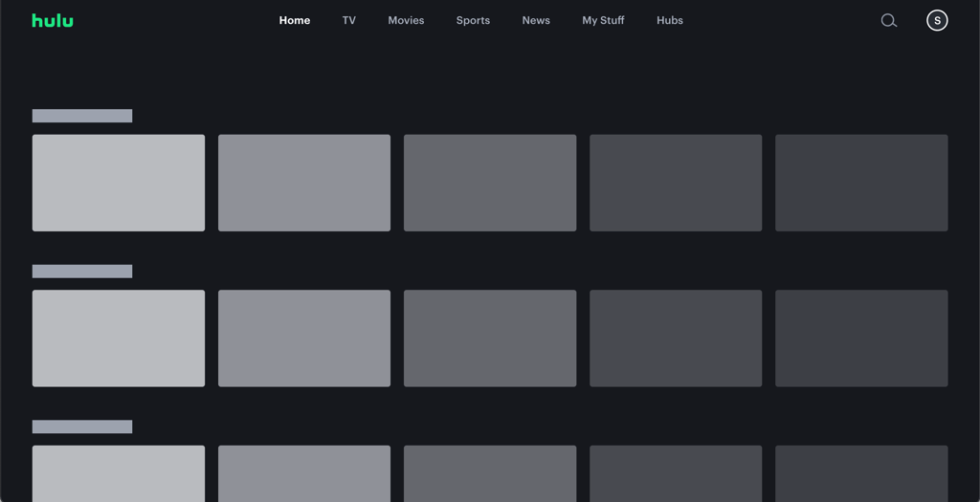Browse the Hubs section

coord(669,21)
